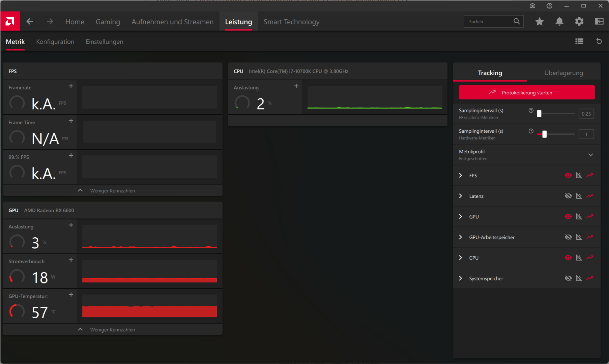
Task: Expand the CPU tracking row
Action: click(461, 257)
